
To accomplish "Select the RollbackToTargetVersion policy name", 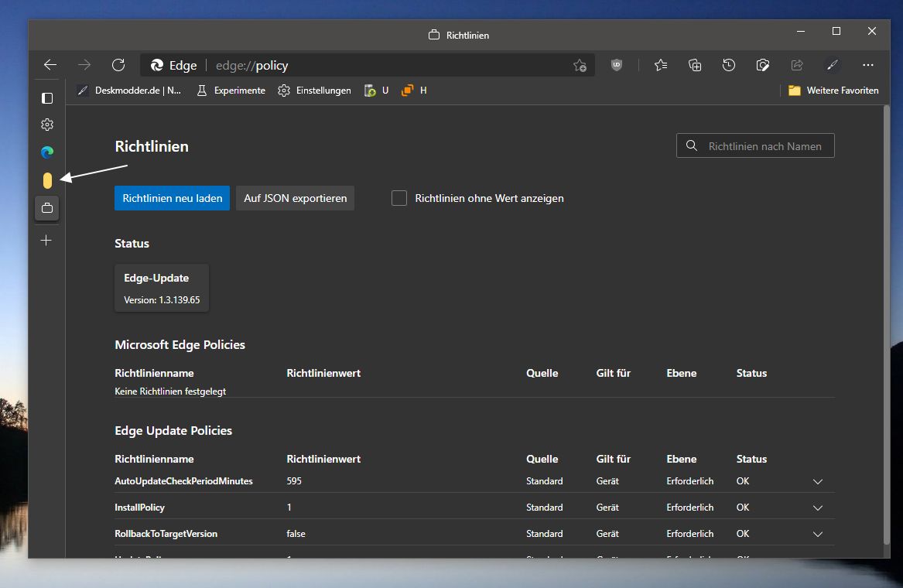I will pos(166,534).
